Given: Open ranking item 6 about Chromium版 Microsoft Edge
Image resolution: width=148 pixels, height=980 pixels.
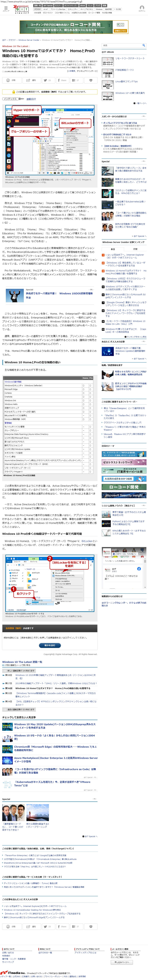Looking at the screenshot, I should coord(125,296).
